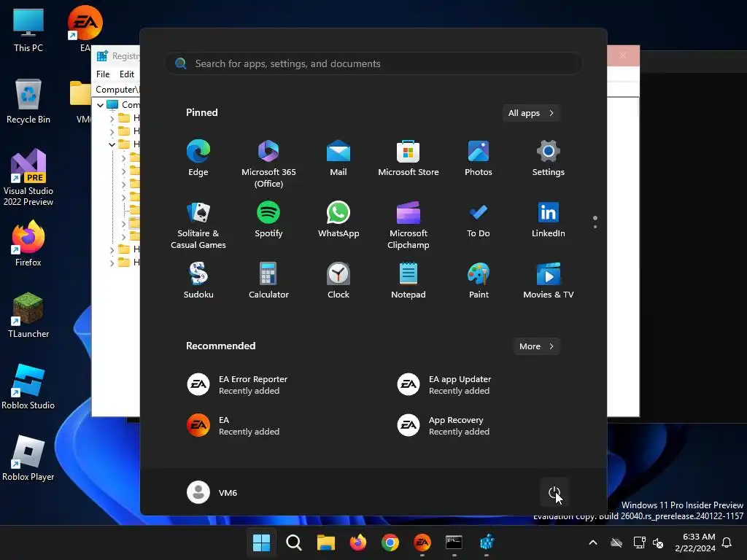Select the Recycle Bin desktop icon
This screenshot has height=560, width=747.
pyautogui.click(x=28, y=101)
